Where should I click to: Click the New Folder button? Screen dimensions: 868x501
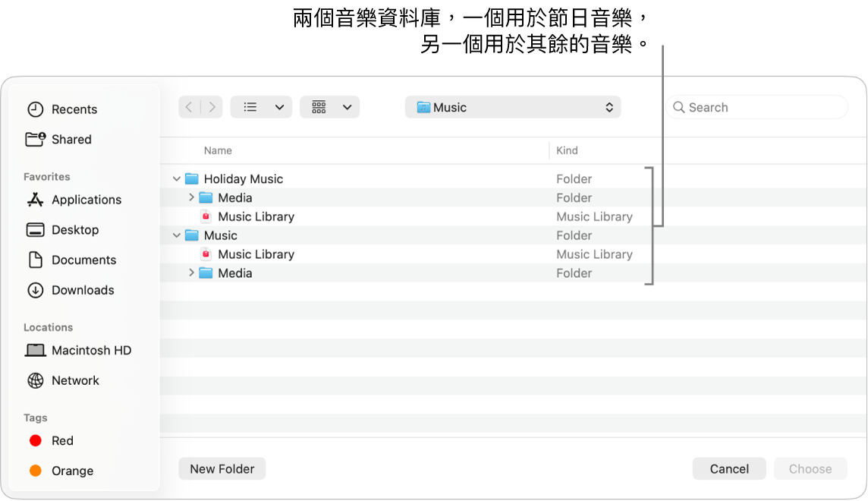(x=222, y=469)
